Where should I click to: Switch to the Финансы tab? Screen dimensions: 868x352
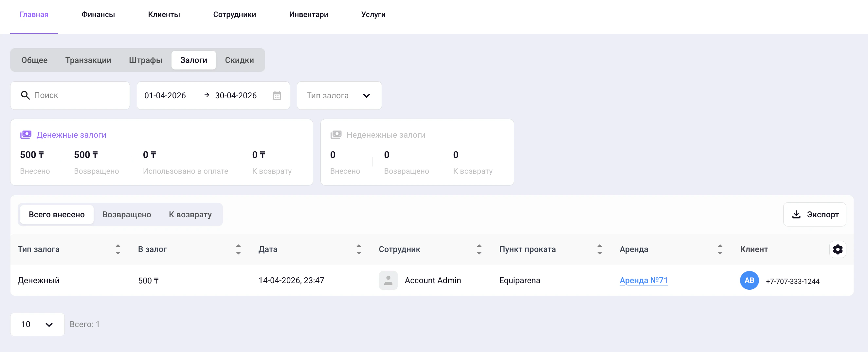98,14
